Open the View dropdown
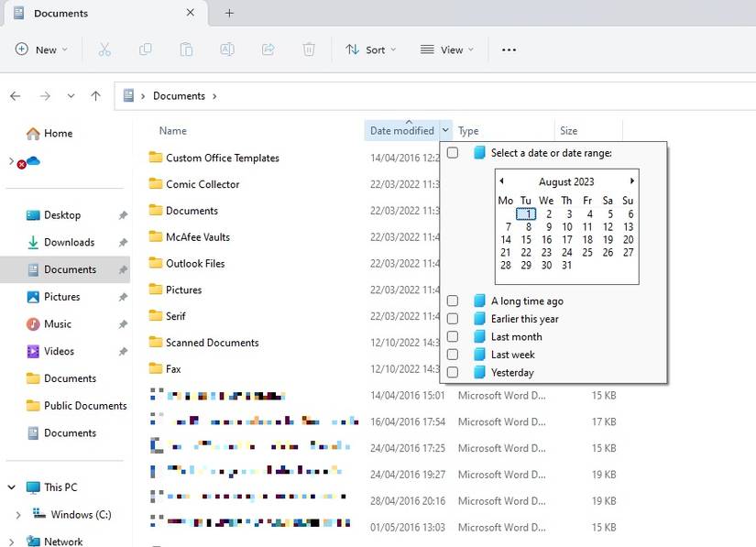 pyautogui.click(x=446, y=49)
